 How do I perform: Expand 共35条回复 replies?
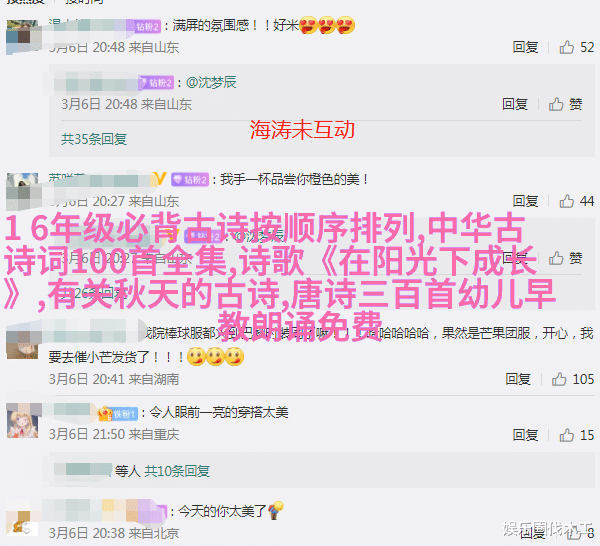(94, 139)
